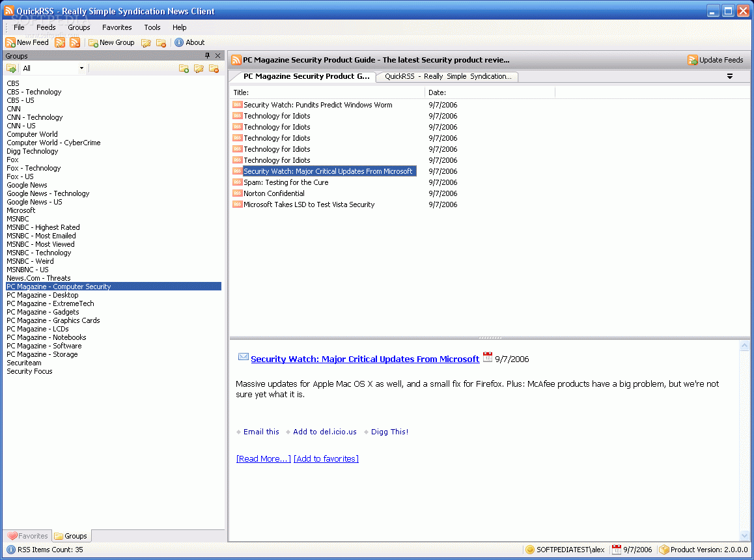Open the Tools menu
This screenshot has height=560, width=754.
click(x=152, y=27)
